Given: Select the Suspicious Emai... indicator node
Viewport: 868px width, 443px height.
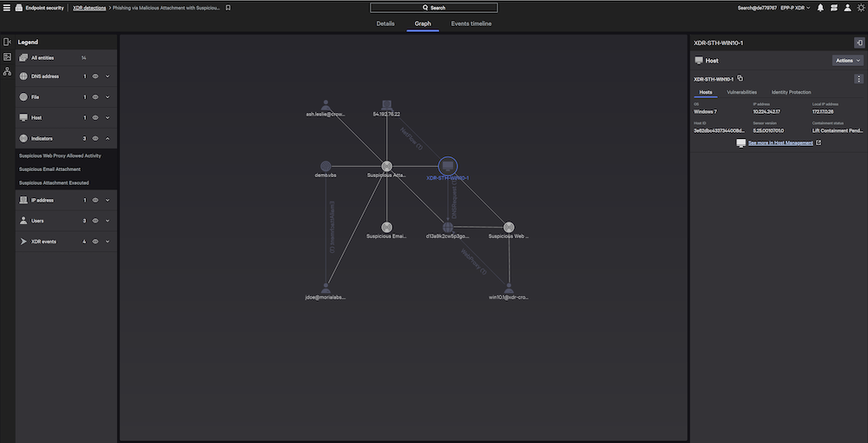Looking at the screenshot, I should click(x=387, y=227).
